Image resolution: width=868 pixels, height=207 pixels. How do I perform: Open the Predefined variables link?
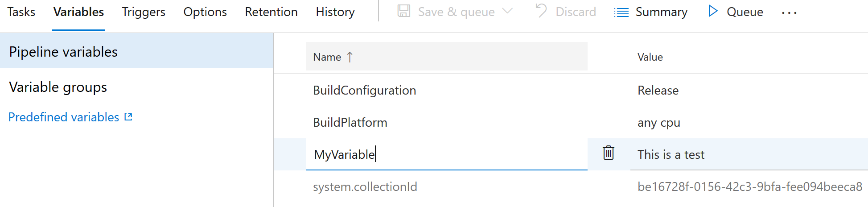click(x=64, y=117)
